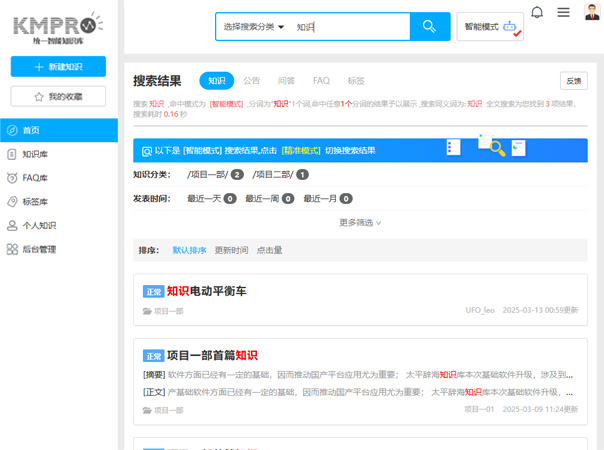Open the 知识电动平衡车 result
Screen dimensions: 604x450
[x=206, y=291]
